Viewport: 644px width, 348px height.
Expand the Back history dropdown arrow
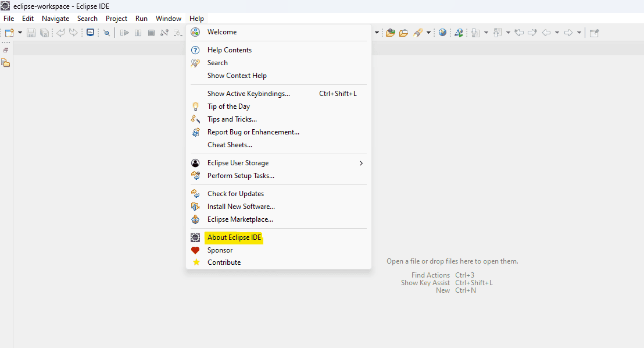point(557,33)
